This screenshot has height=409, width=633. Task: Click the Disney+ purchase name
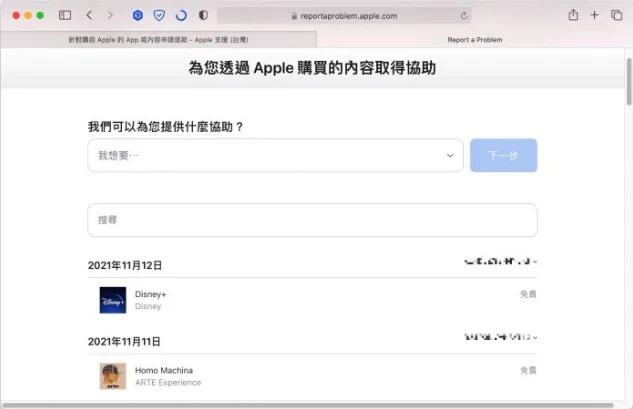pos(150,295)
